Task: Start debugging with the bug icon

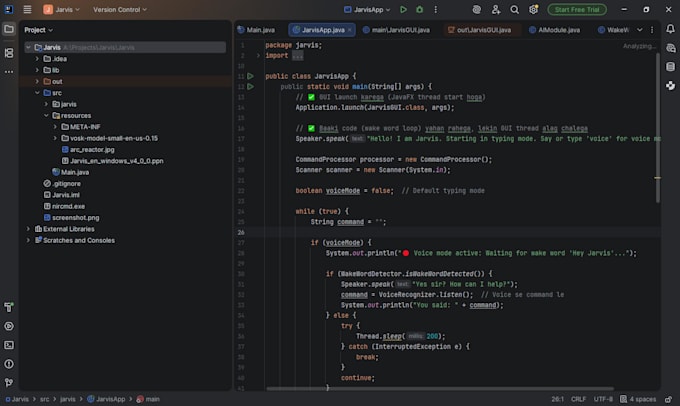Action: coord(419,9)
